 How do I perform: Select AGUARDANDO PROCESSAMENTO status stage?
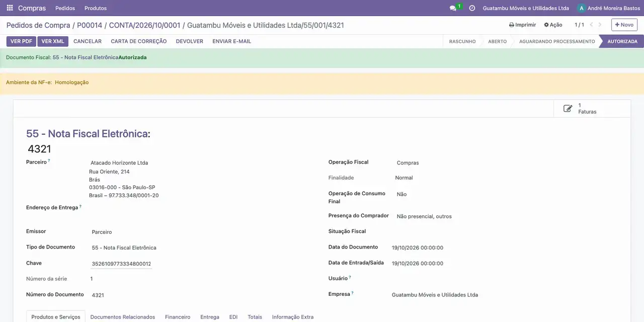[x=557, y=41]
